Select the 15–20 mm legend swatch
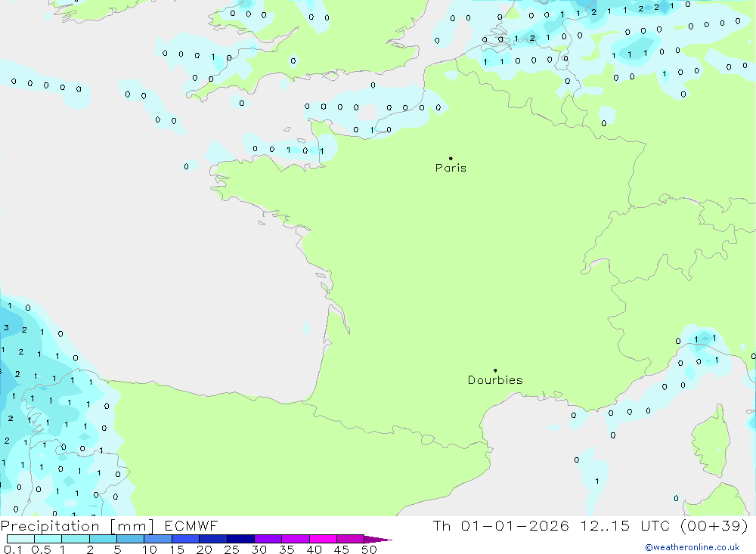 [x=186, y=539]
